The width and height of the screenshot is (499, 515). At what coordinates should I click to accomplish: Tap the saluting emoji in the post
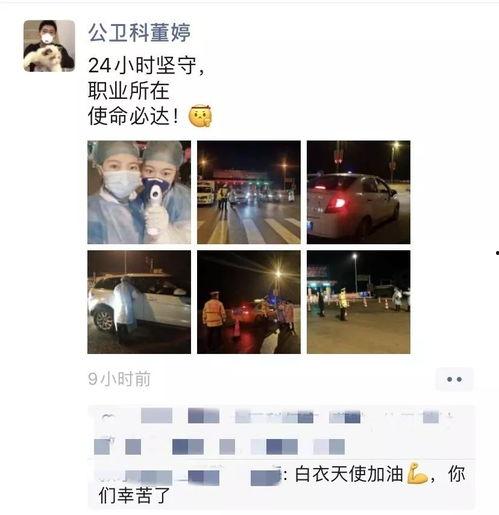click(200, 116)
